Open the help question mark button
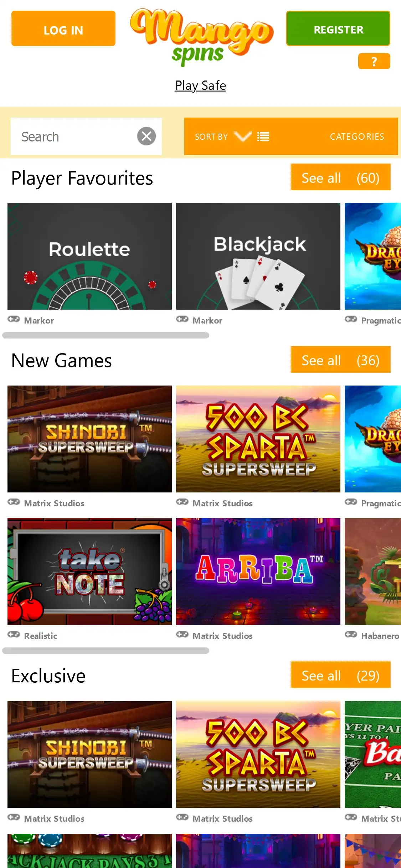Screen dimensions: 401x868 tap(374, 61)
